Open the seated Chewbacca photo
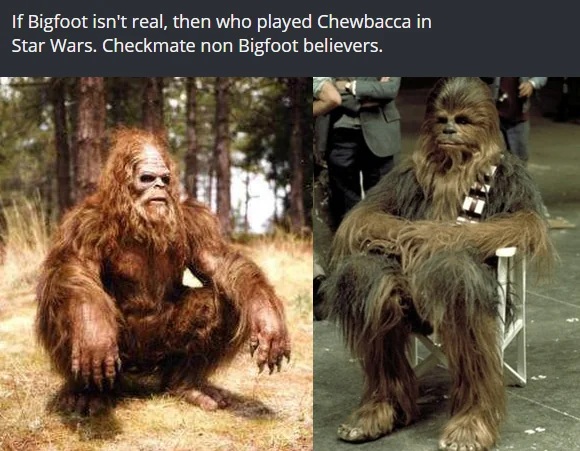 click(x=446, y=264)
